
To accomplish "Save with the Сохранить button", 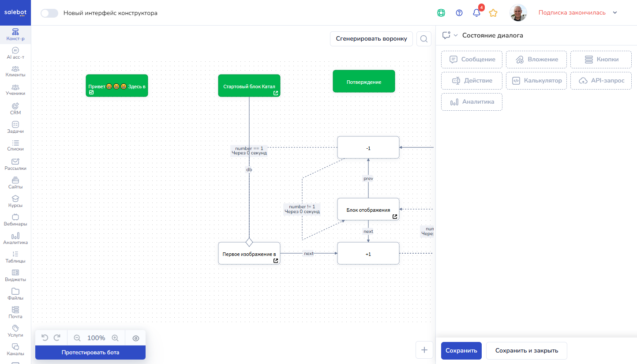I will coord(461,351).
